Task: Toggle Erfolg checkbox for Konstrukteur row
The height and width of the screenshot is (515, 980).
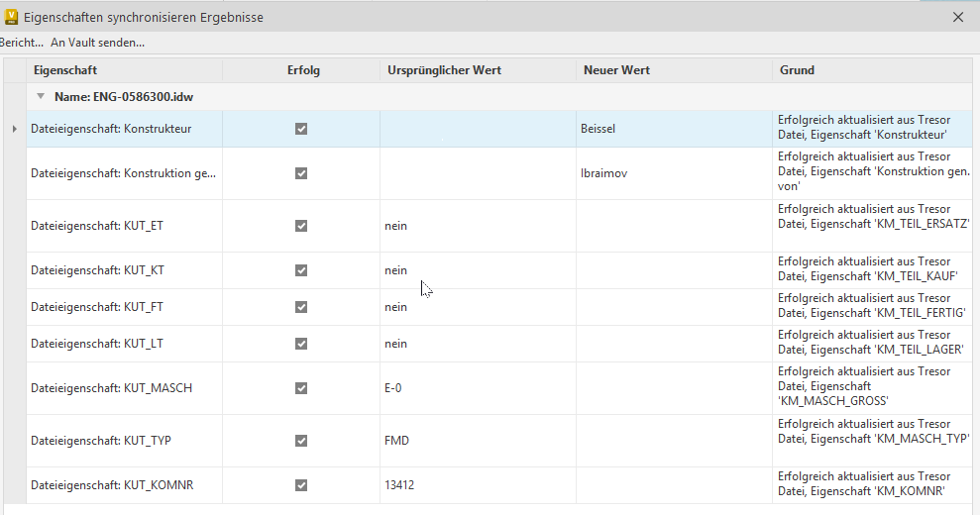Action: 301,129
